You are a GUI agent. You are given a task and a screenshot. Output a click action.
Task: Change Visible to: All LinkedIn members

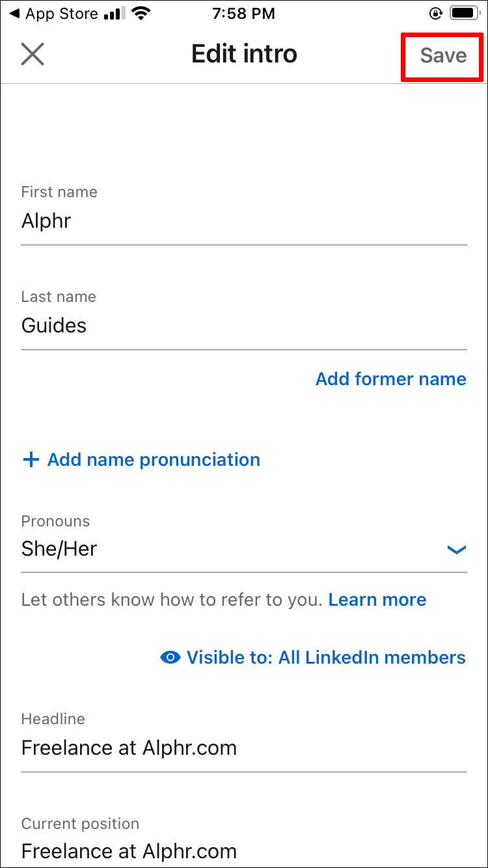click(x=325, y=658)
